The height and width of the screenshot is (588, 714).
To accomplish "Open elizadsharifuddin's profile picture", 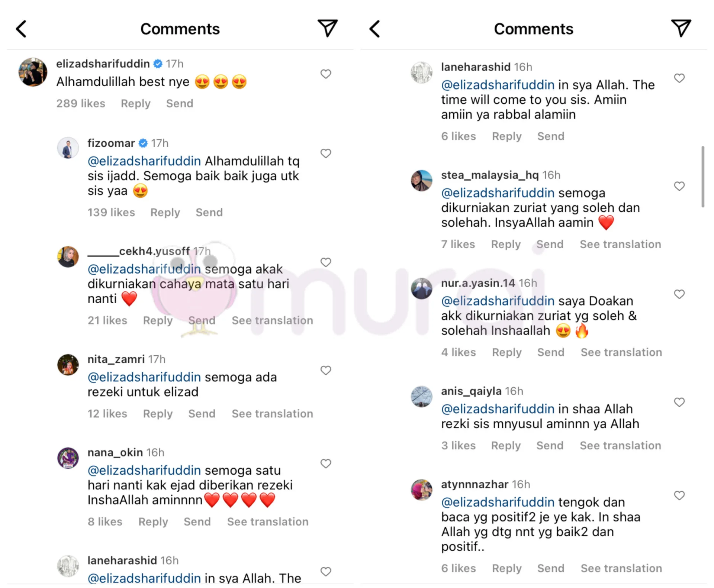I will click(33, 72).
